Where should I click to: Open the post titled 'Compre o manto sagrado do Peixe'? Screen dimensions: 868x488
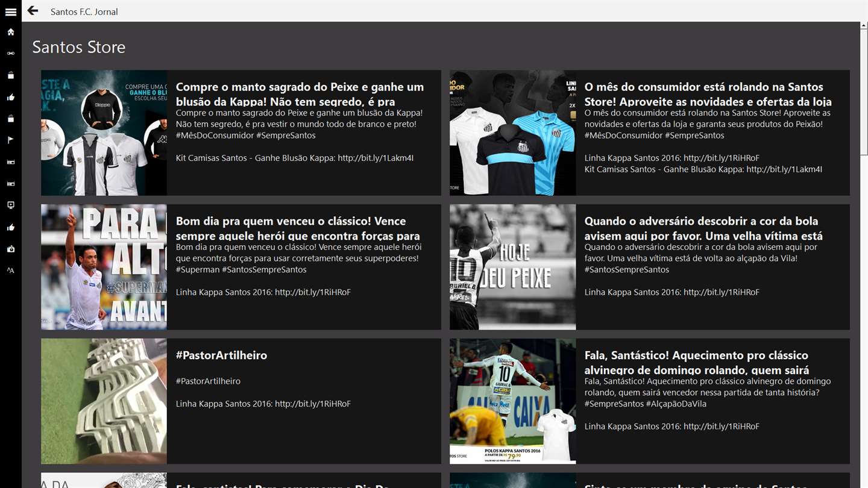tap(300, 94)
